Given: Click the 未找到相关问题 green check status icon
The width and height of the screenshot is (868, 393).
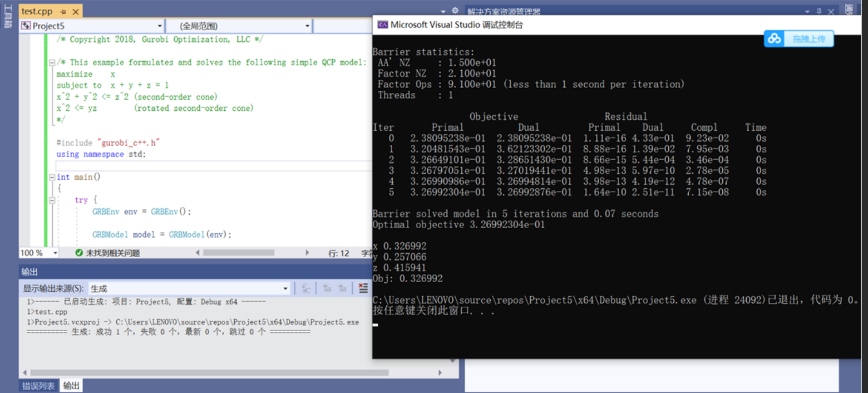Looking at the screenshot, I should [x=79, y=253].
